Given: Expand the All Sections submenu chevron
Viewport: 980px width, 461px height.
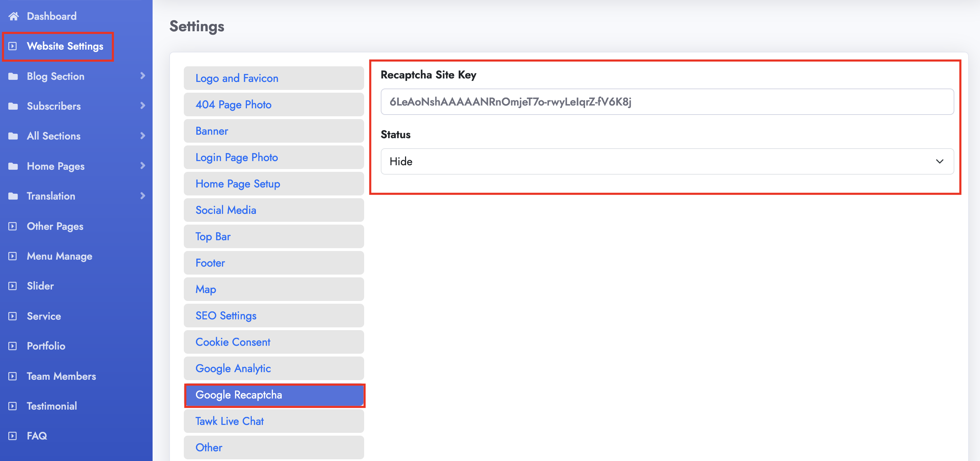Looking at the screenshot, I should coord(143,136).
